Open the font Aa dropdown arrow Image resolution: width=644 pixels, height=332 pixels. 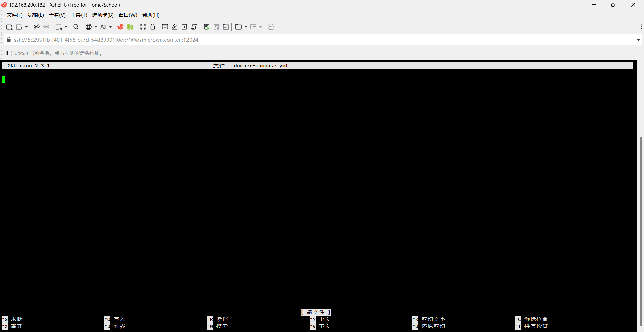110,27
